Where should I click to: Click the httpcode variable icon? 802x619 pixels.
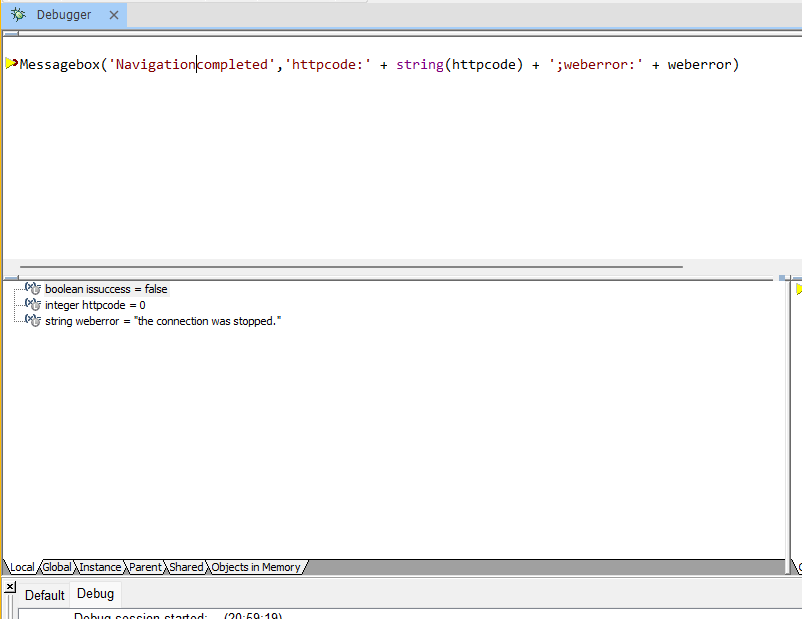click(x=32, y=305)
